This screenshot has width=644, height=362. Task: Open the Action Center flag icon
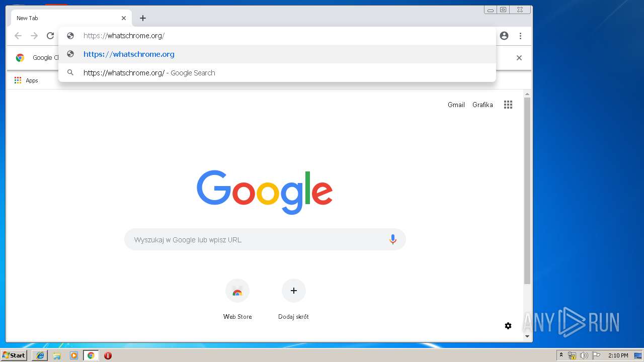(596, 355)
